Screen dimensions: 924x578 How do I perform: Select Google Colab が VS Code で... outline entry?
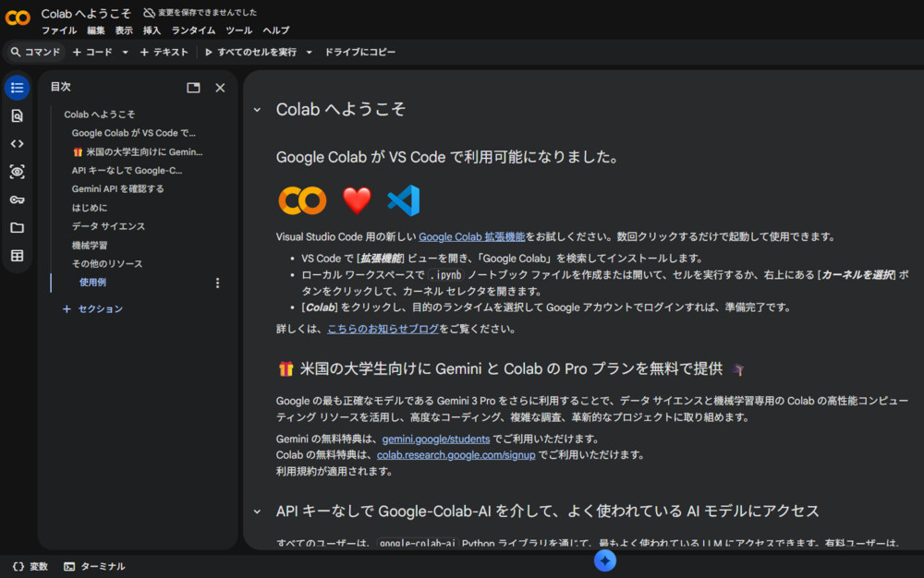click(134, 133)
